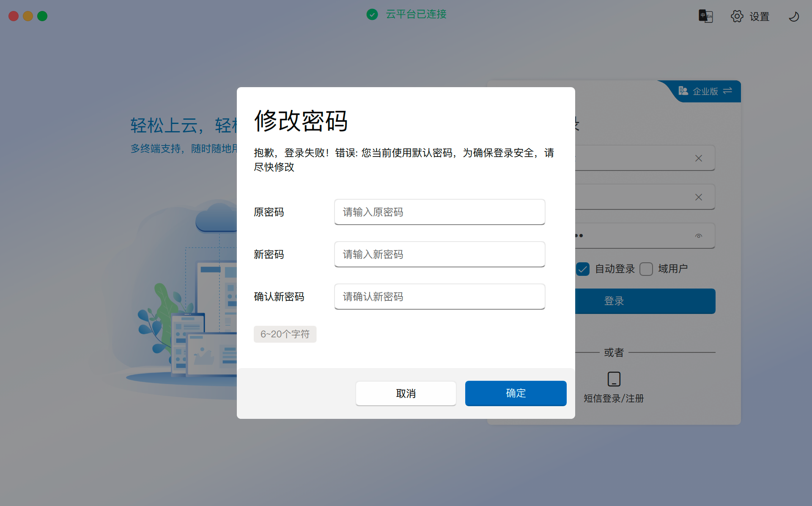812x506 pixels.
Task: Switch interface language using the 中/En icon
Action: (x=705, y=16)
